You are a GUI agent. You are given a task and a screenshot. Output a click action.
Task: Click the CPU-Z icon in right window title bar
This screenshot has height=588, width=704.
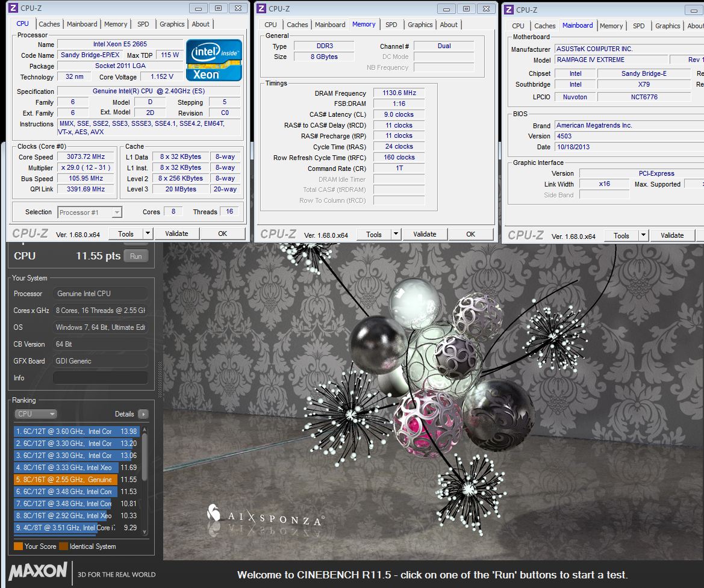(x=509, y=10)
